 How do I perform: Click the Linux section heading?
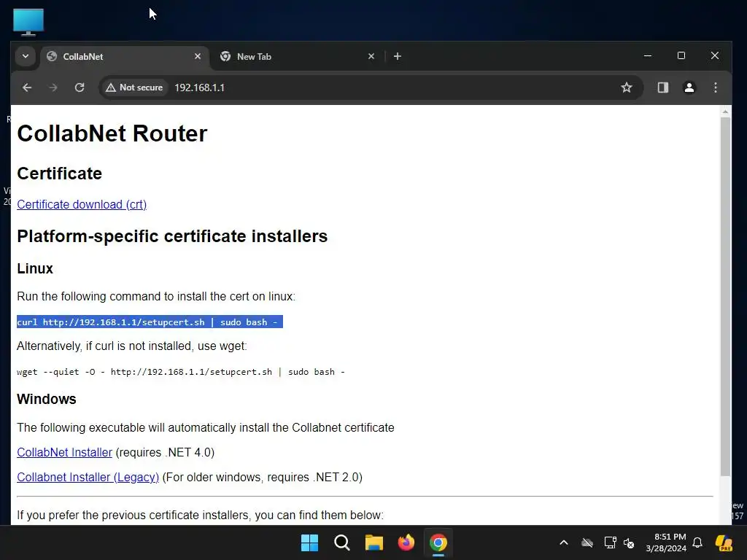pyautogui.click(x=35, y=268)
